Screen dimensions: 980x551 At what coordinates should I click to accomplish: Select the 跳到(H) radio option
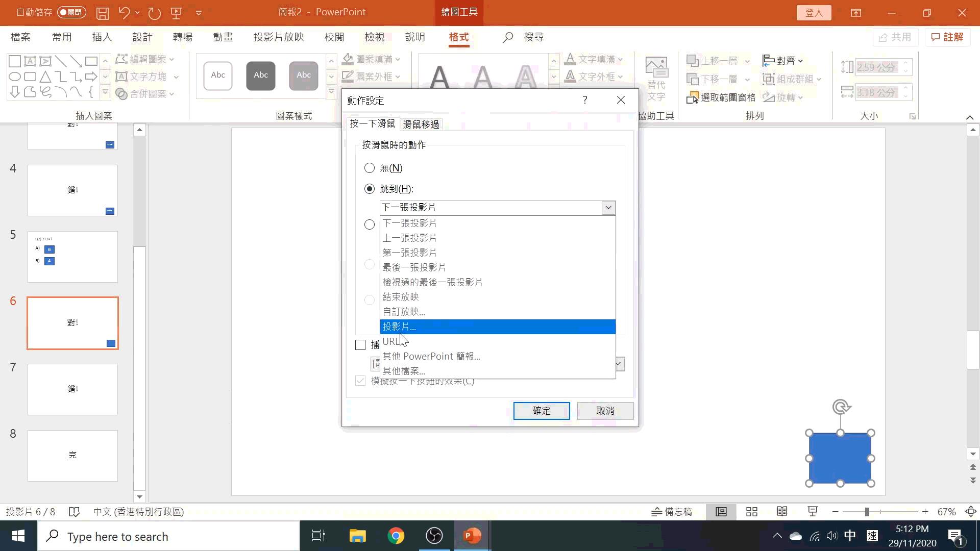370,189
